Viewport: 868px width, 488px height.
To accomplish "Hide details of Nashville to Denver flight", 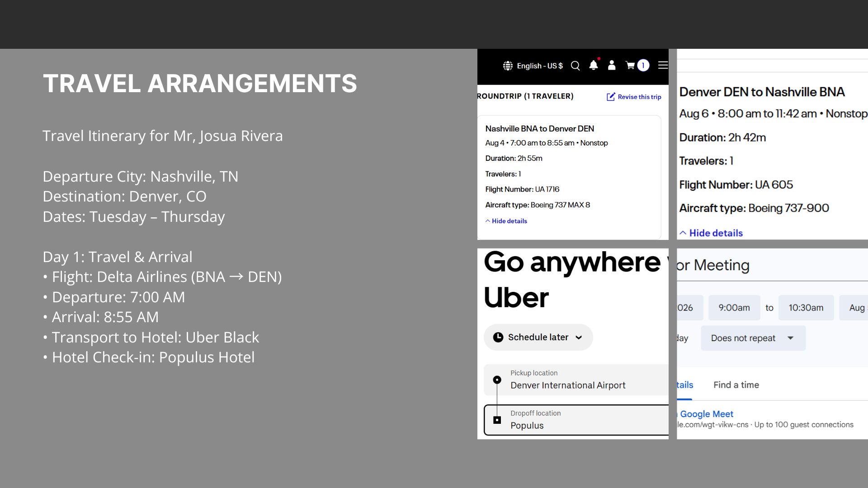I will pyautogui.click(x=506, y=221).
